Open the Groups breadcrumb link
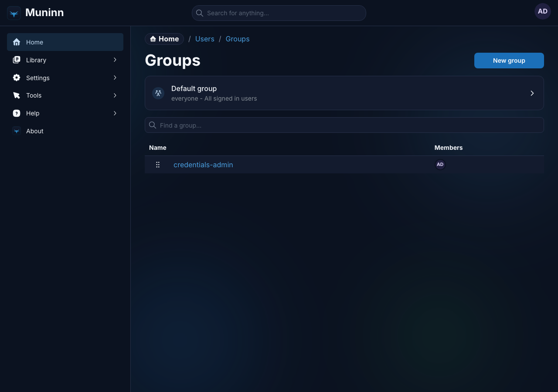Screen dimensions: 558x392 pyautogui.click(x=238, y=39)
